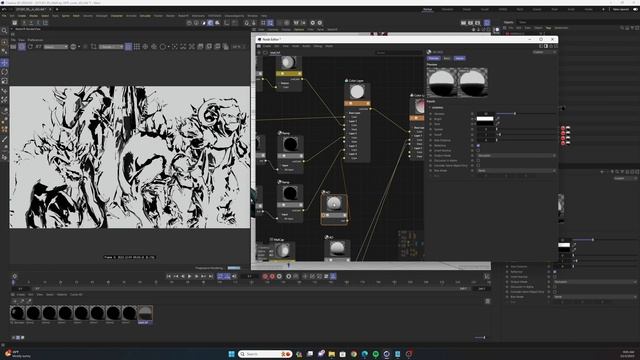Screen dimensions: 640x360
Task: Toggle the Autokeying button
Action: point(272,276)
